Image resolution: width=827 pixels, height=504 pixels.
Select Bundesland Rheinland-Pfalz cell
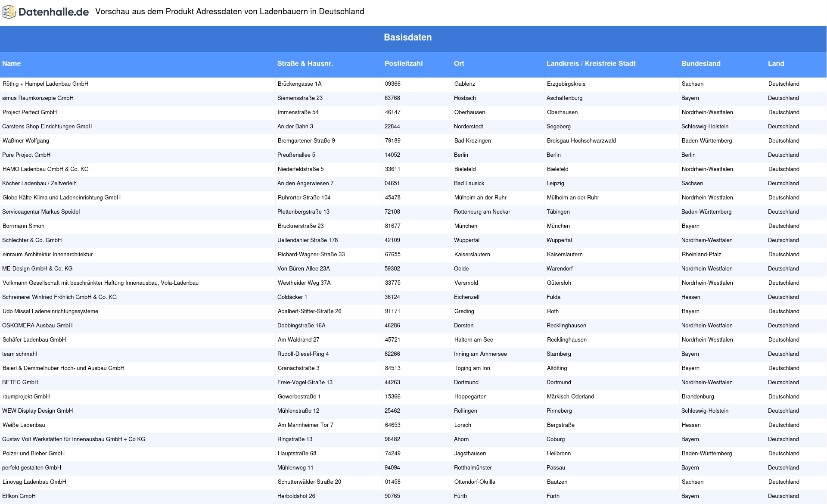(702, 254)
